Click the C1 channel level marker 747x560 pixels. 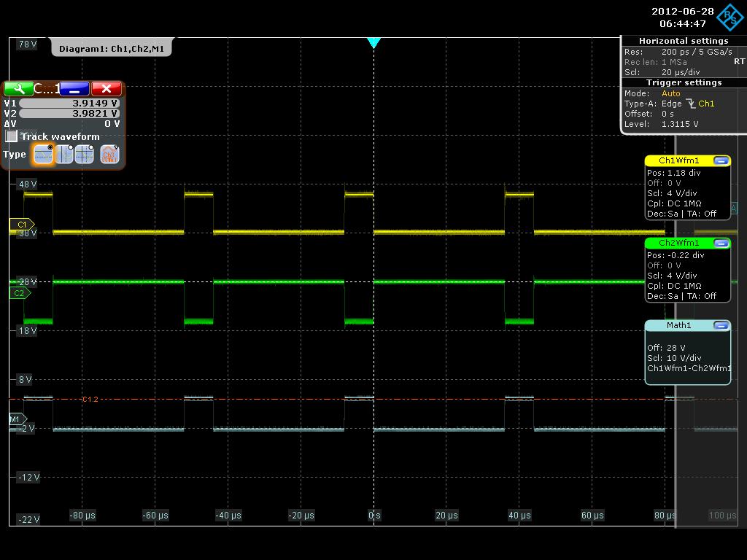[x=21, y=225]
